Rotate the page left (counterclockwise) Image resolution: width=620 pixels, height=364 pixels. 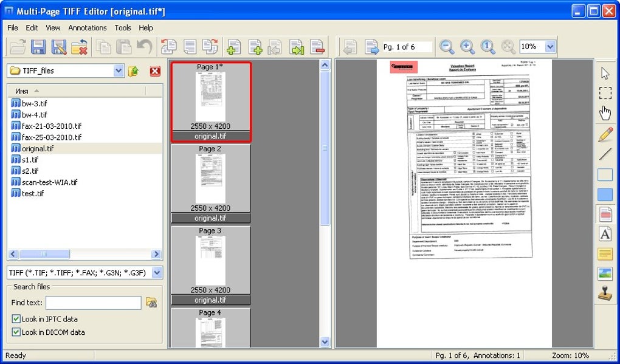(x=169, y=47)
